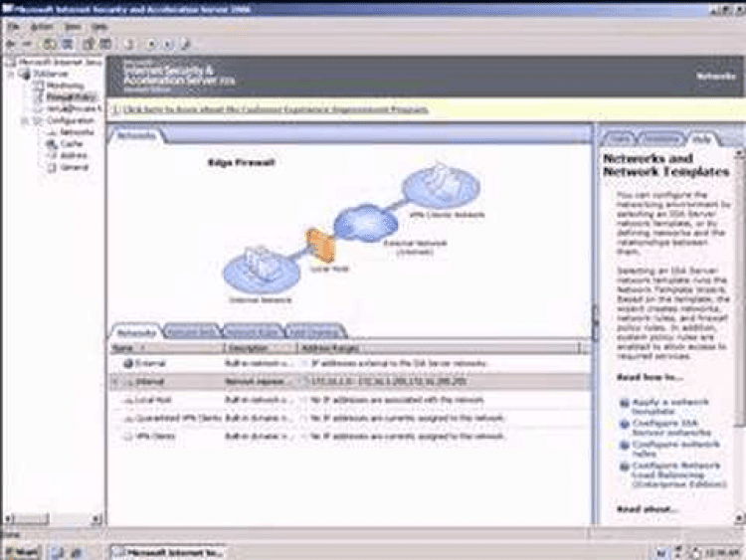Click the Add-ins node icon in the tree
Screen dimensions: 746x560
(x=52, y=155)
